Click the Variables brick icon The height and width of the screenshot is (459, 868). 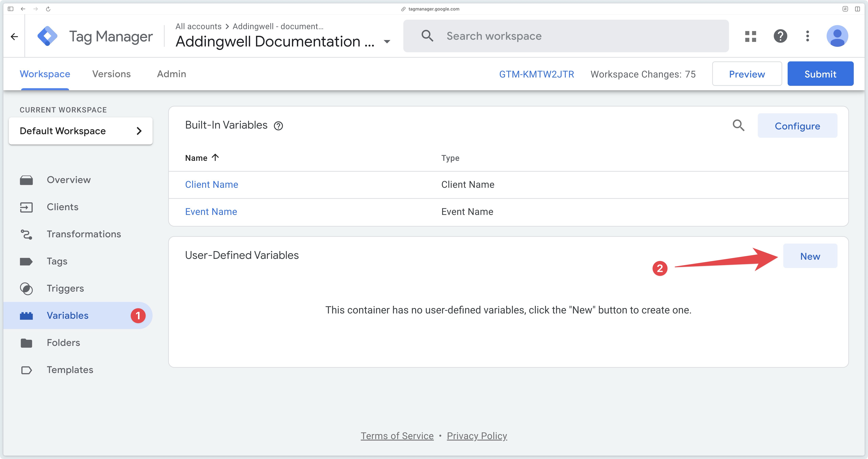coord(26,316)
